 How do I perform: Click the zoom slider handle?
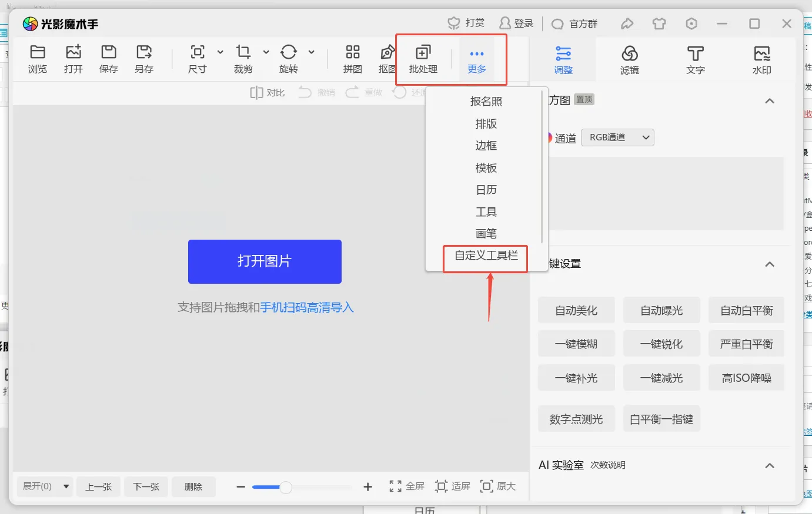pyautogui.click(x=286, y=487)
